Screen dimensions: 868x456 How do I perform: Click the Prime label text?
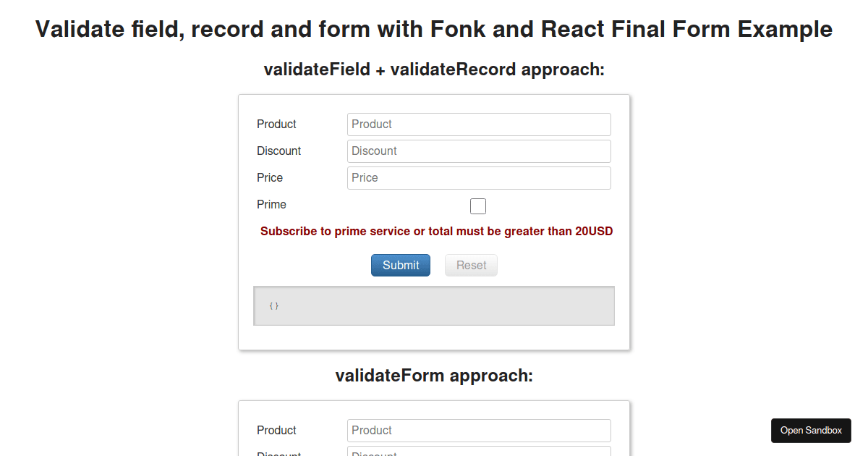click(271, 205)
